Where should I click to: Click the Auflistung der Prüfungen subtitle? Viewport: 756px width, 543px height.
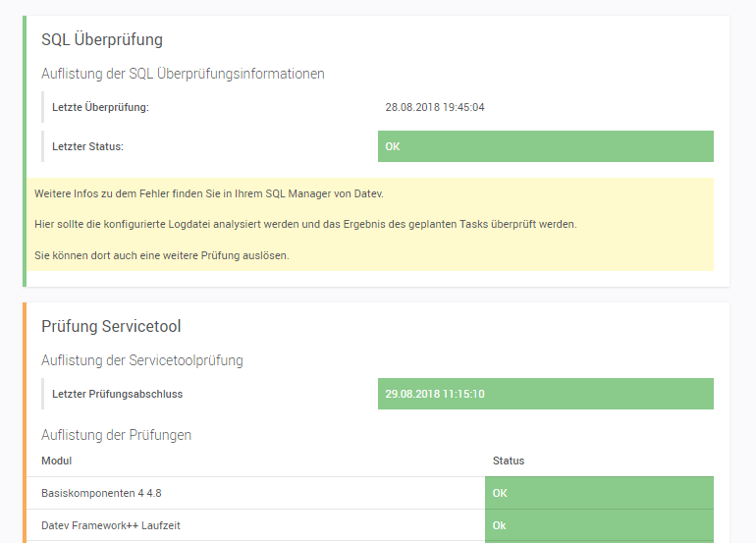pos(116,435)
